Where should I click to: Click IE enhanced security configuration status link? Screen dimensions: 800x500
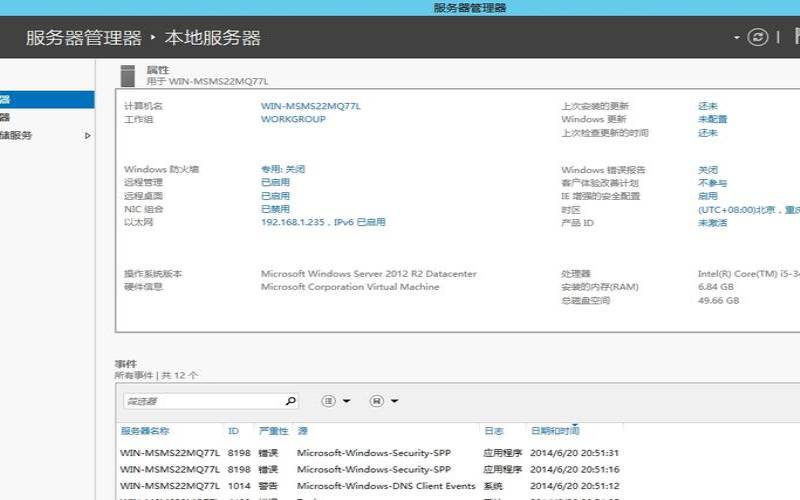tap(708, 196)
